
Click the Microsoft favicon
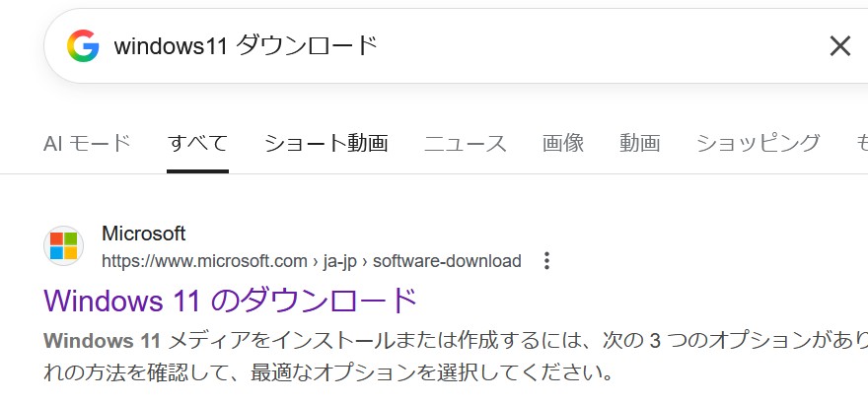point(64,245)
